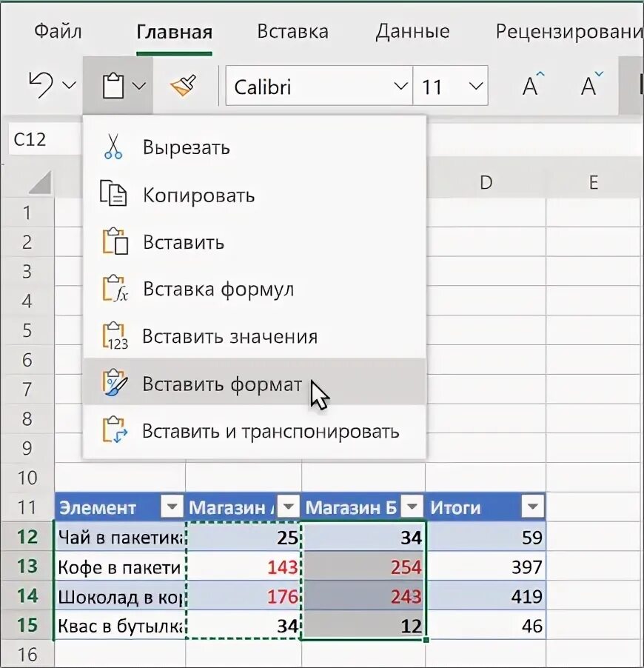Switch to the Главная tab
644x668 pixels.
point(174,33)
